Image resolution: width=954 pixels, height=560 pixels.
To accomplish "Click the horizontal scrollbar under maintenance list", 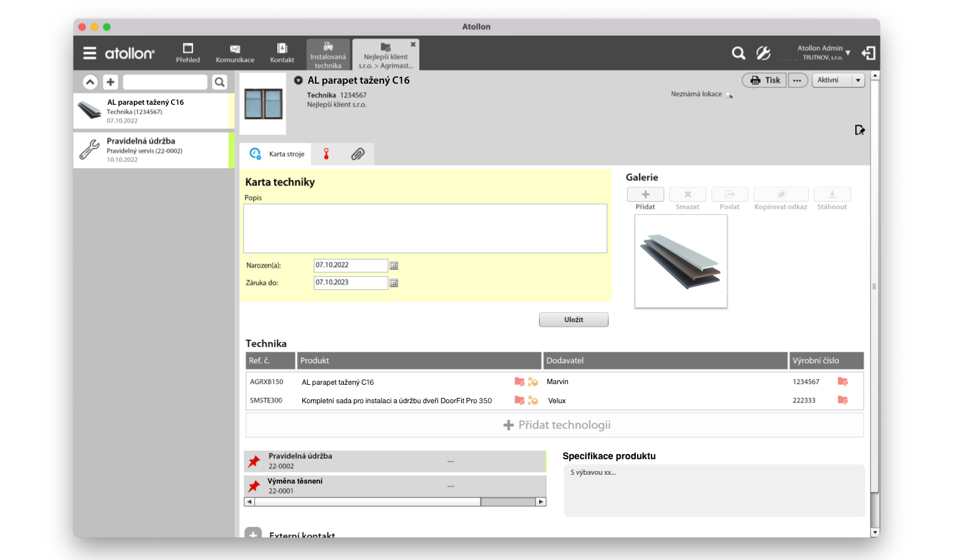I will coord(368,502).
